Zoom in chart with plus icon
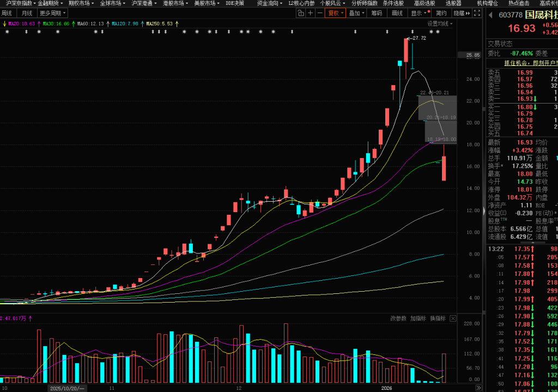Viewport: 558px width, 392px height. click(310, 13)
